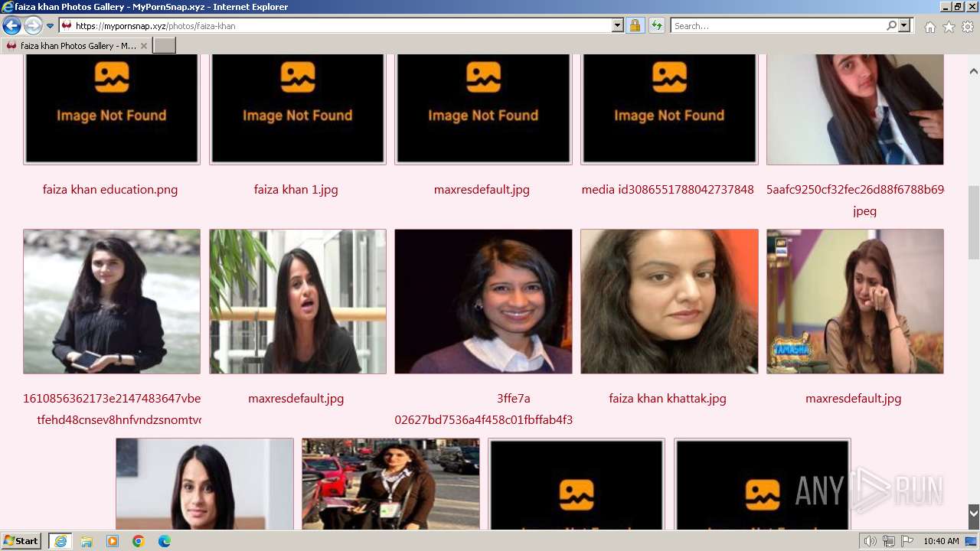
Task: Click the faiza khan khattak portrait thumbnail
Action: point(669,302)
